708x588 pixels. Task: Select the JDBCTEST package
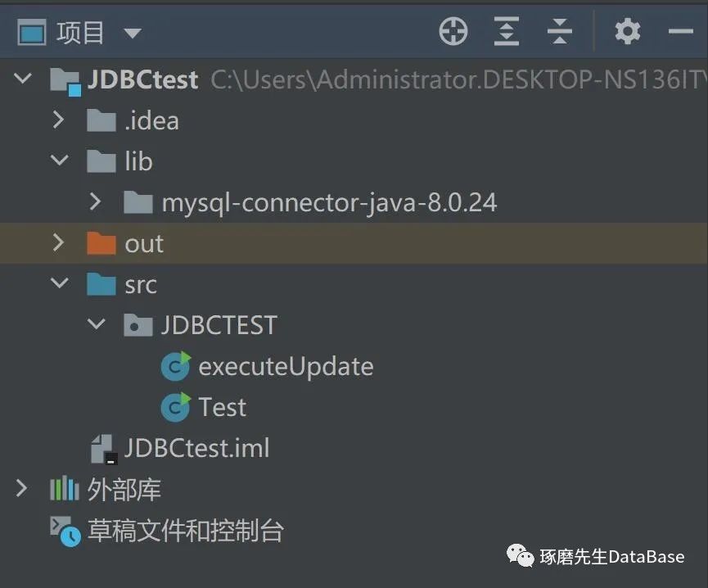[219, 325]
